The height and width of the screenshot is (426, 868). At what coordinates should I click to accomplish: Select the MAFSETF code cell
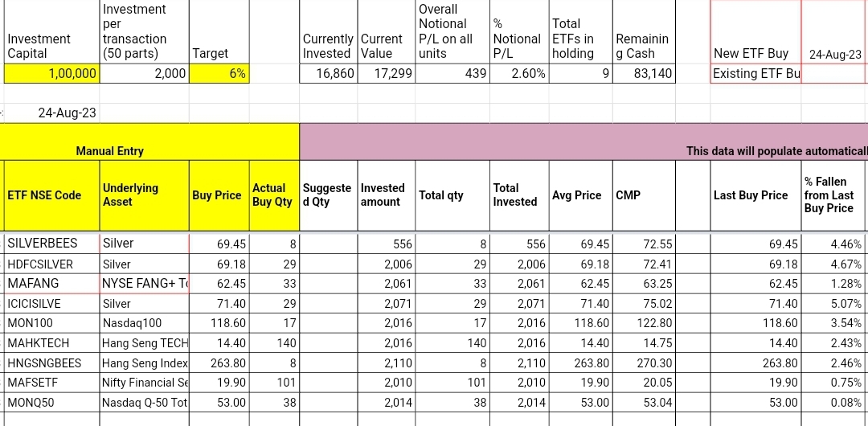(52, 383)
